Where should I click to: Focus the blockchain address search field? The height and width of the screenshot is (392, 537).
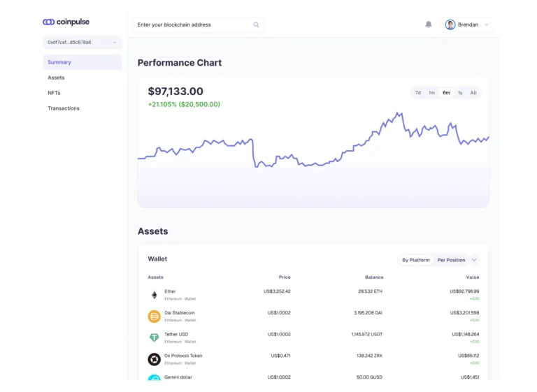click(x=198, y=24)
